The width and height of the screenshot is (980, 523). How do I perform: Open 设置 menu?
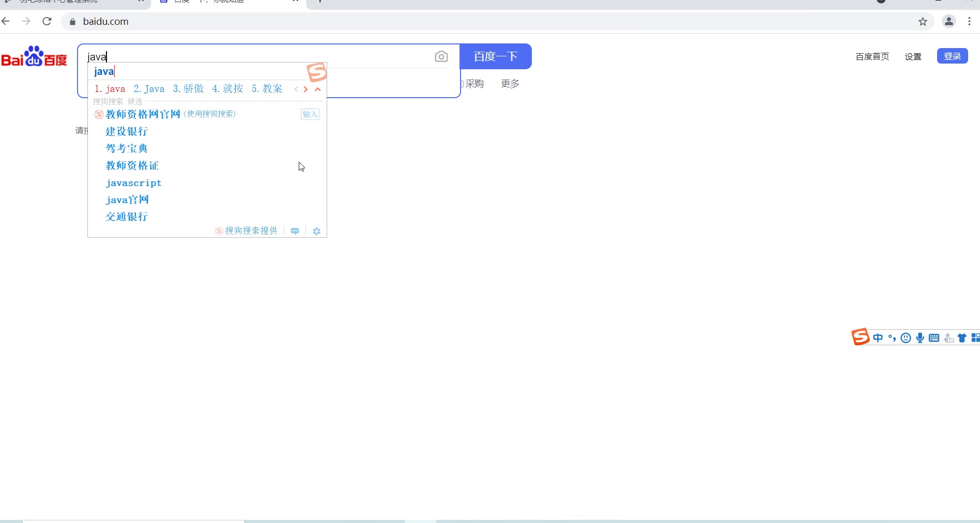pyautogui.click(x=913, y=56)
